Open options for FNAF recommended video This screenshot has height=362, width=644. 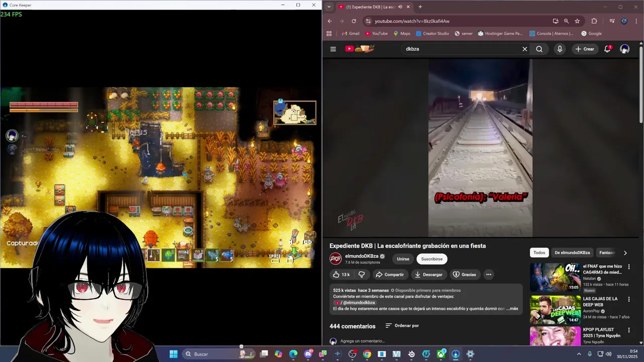click(628, 267)
